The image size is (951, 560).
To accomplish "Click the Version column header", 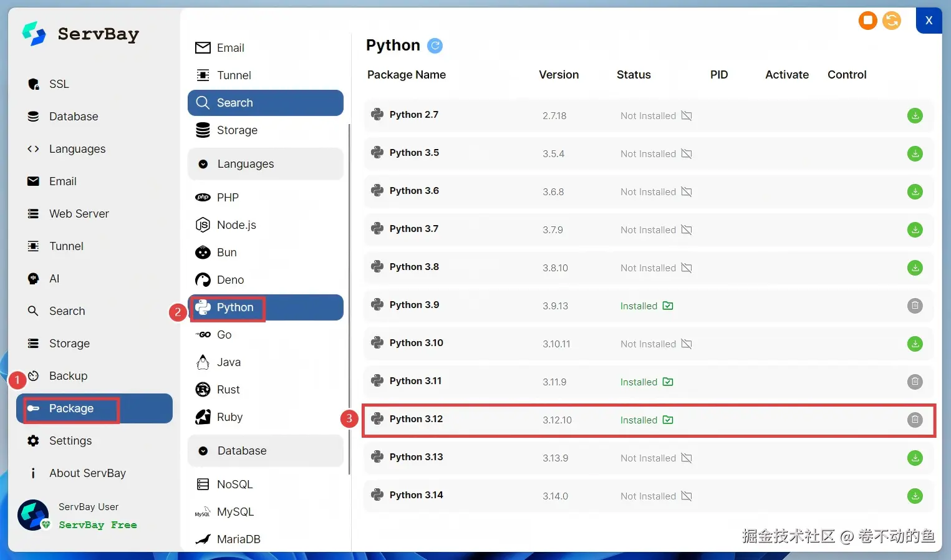I will (x=559, y=75).
